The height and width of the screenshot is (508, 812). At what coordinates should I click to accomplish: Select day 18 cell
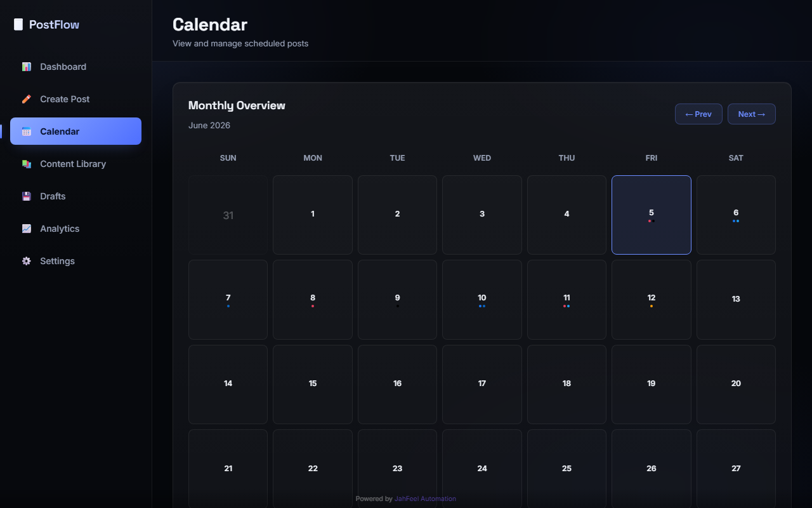[566, 384]
